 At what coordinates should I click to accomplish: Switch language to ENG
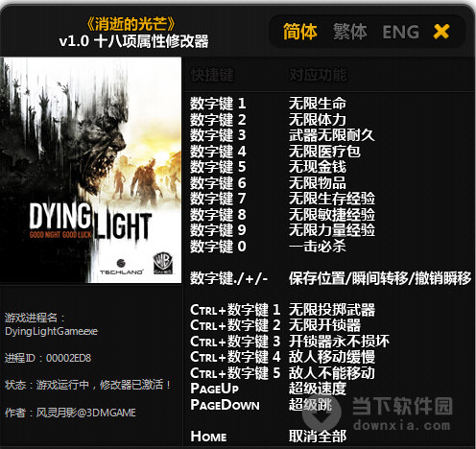click(401, 32)
